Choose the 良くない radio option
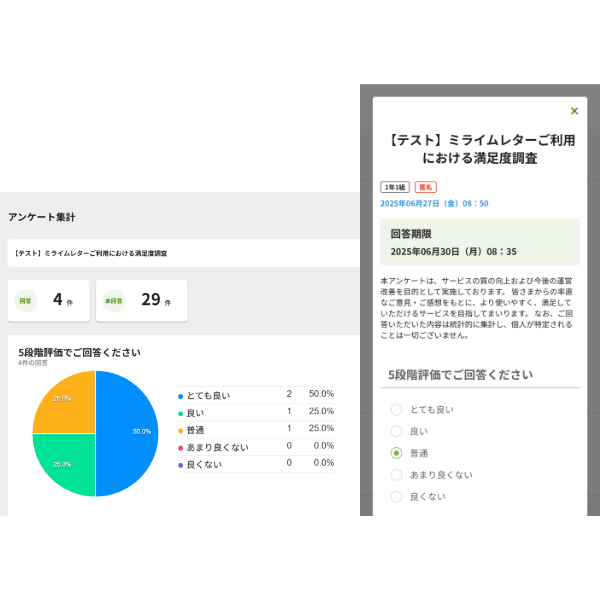Image resolution: width=600 pixels, height=600 pixels. click(396, 497)
